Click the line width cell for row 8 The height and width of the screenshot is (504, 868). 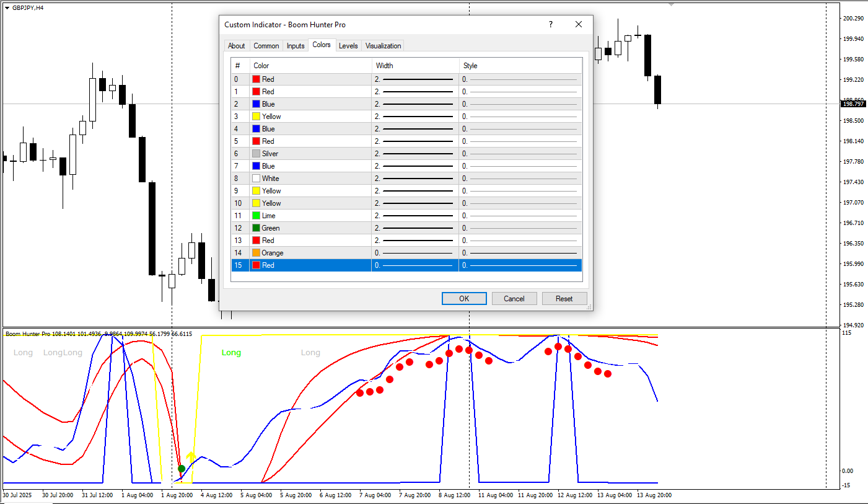415,179
